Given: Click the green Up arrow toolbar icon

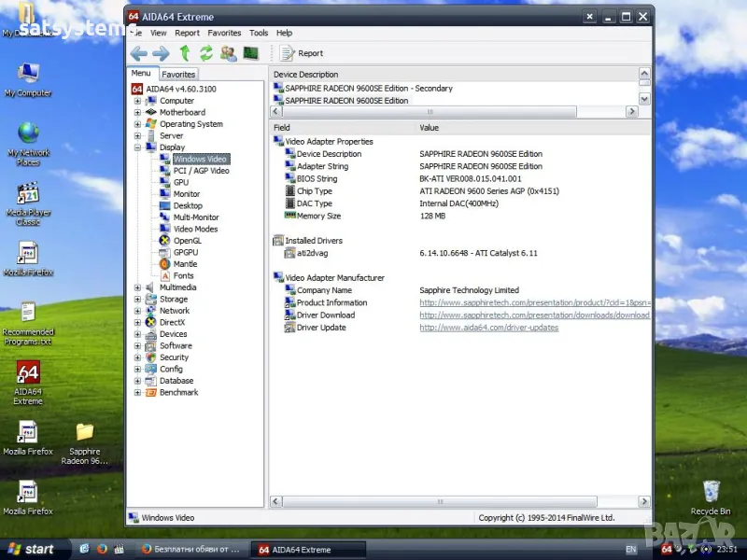Looking at the screenshot, I should 185,53.
